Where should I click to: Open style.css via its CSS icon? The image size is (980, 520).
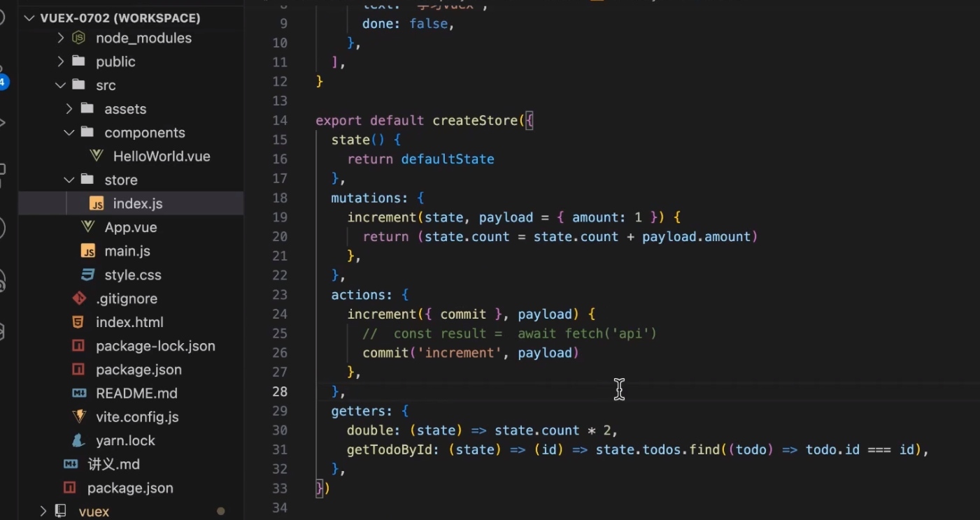88,275
